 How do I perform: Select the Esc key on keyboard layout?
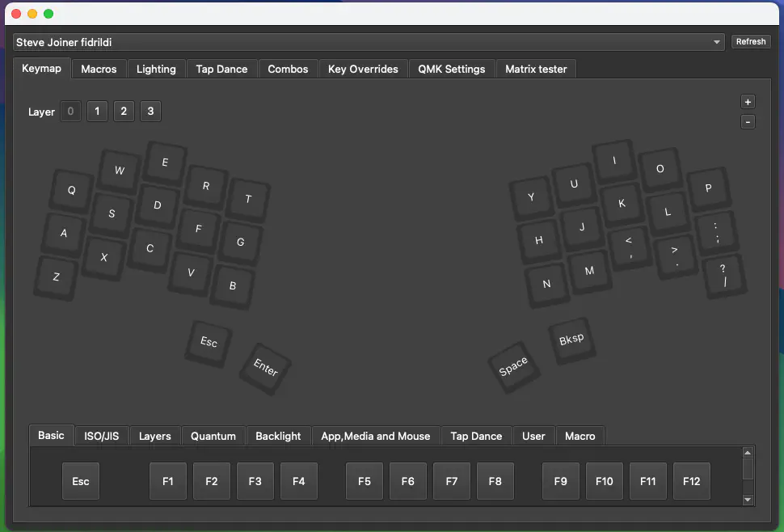pyautogui.click(x=209, y=341)
